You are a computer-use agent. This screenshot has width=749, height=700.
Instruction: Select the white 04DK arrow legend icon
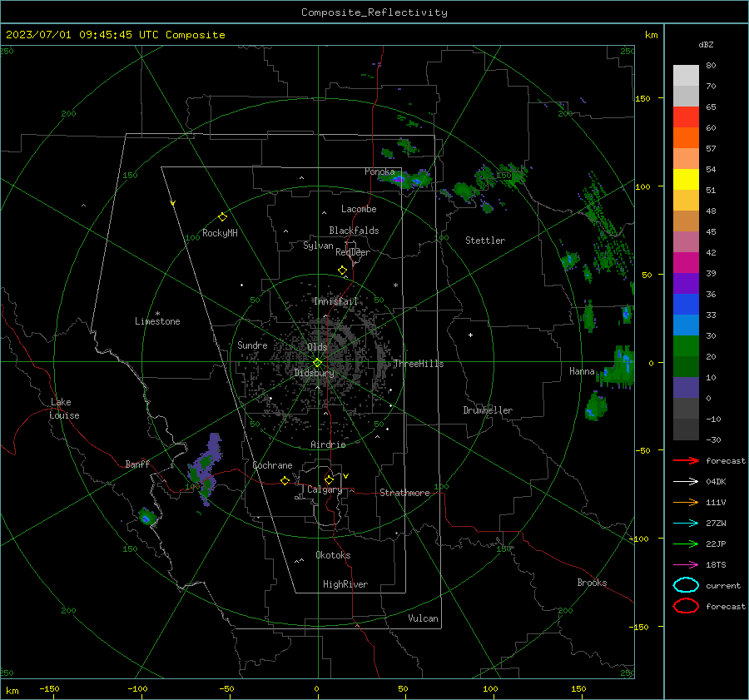pyautogui.click(x=686, y=481)
